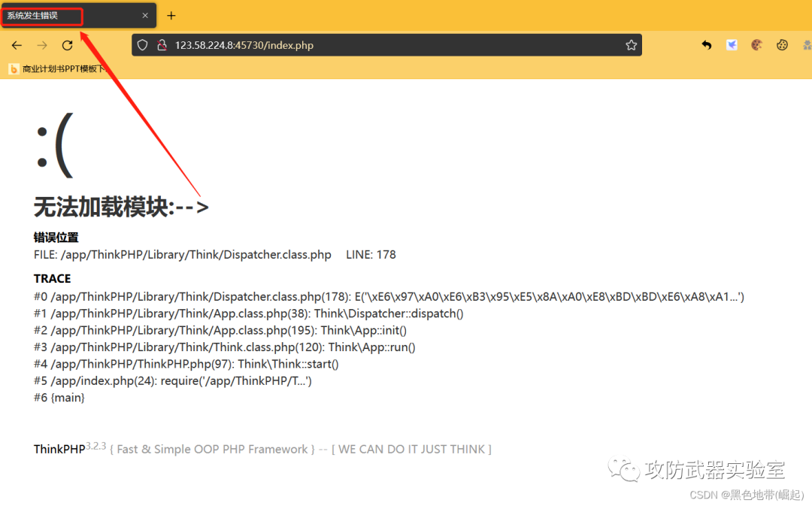Click trace line #0 Dispatcher.class.php(178)

pyautogui.click(x=389, y=297)
